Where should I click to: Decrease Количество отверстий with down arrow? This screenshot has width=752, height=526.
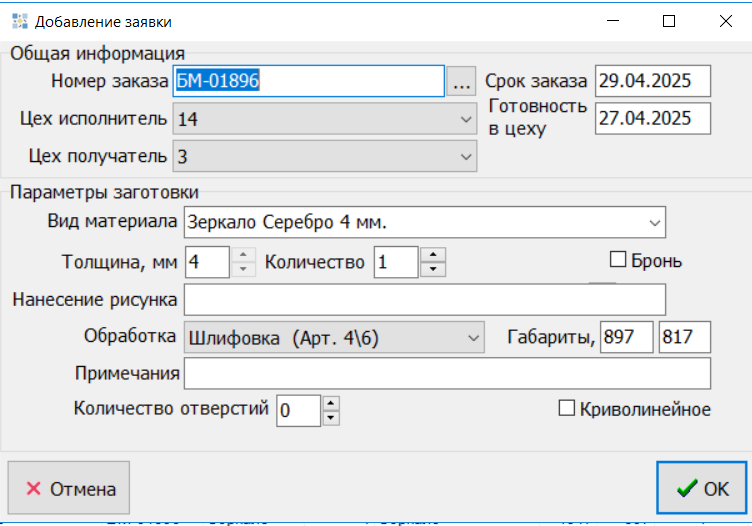331,417
